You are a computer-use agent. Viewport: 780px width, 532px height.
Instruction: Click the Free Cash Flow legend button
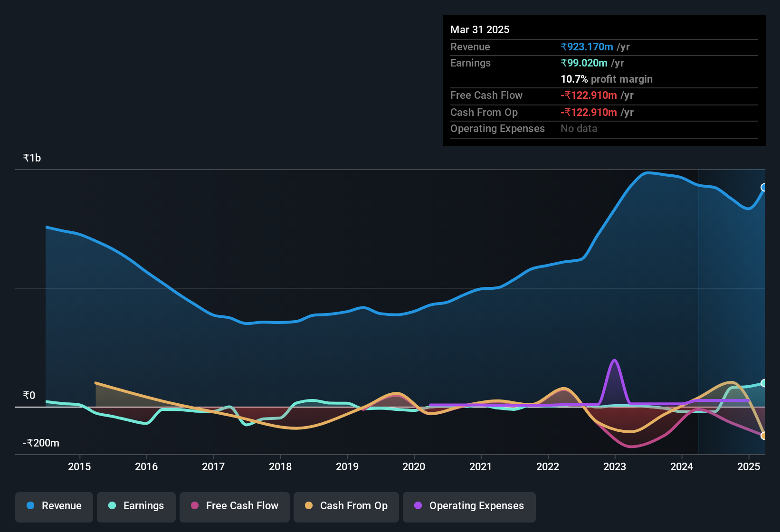[234, 506]
